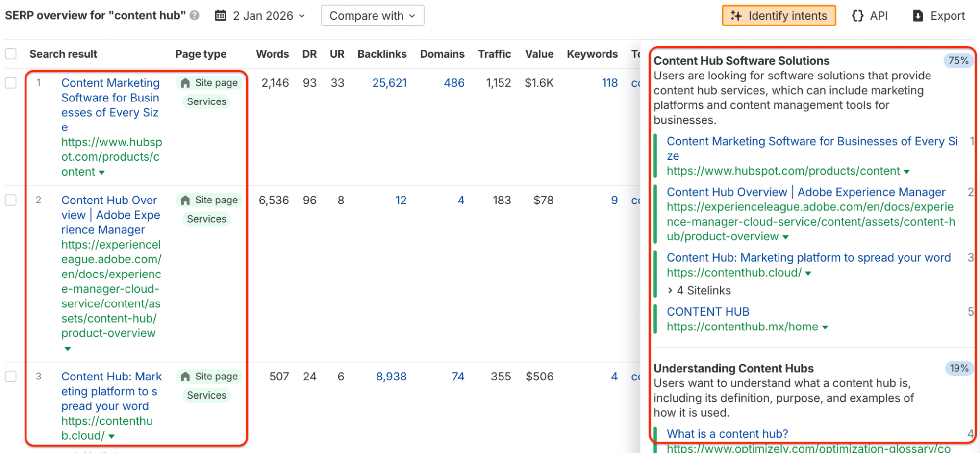Expand 4 Sitelinks under contenthub.cloud
Screen dimensions: 980x453
click(698, 290)
